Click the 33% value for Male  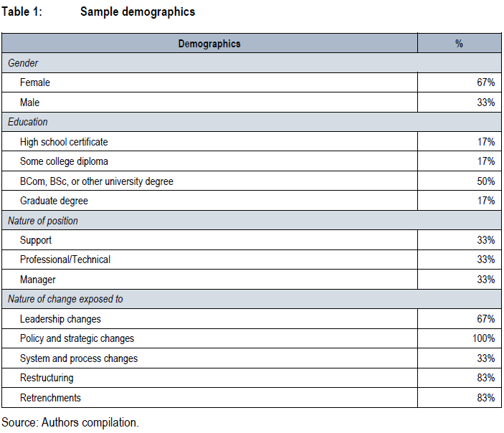click(x=485, y=103)
